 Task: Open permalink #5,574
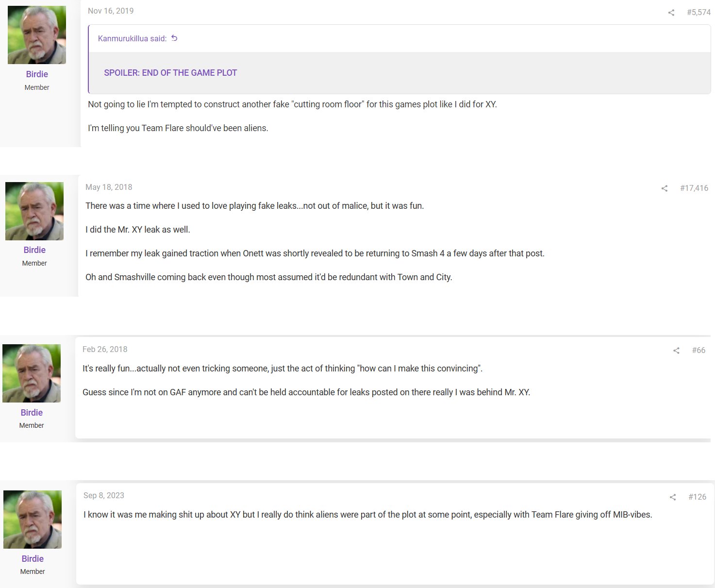[698, 12]
